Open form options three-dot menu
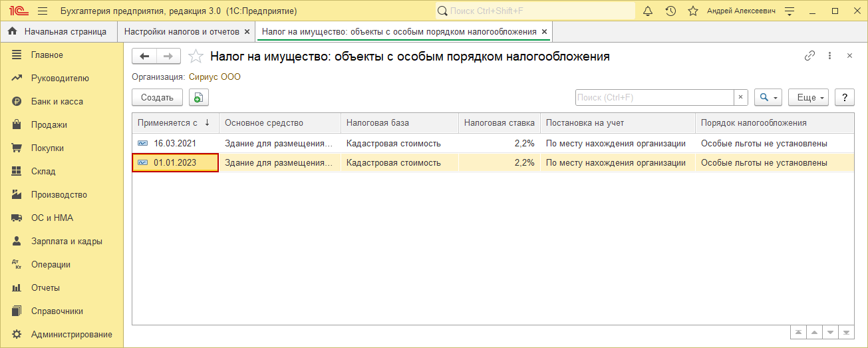The width and height of the screenshot is (868, 348). tap(829, 56)
